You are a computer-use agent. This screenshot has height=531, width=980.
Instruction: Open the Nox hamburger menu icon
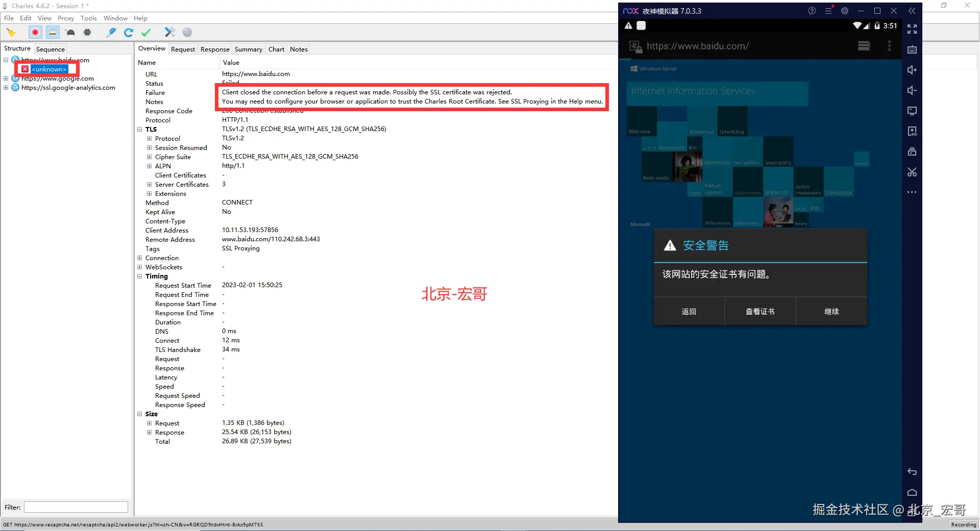[828, 11]
